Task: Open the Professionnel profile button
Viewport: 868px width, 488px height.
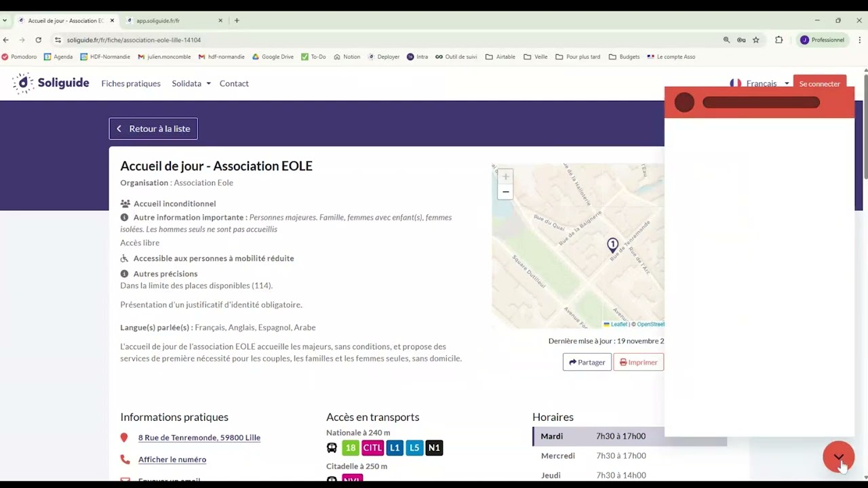Action: (822, 40)
